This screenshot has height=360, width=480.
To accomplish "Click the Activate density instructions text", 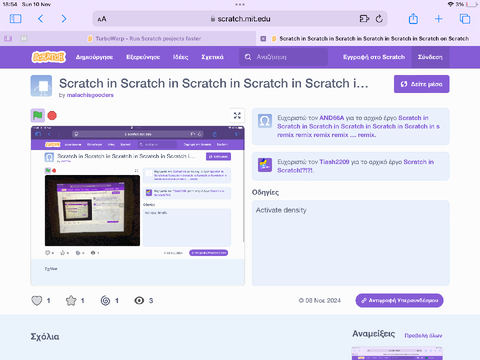I will (x=281, y=210).
